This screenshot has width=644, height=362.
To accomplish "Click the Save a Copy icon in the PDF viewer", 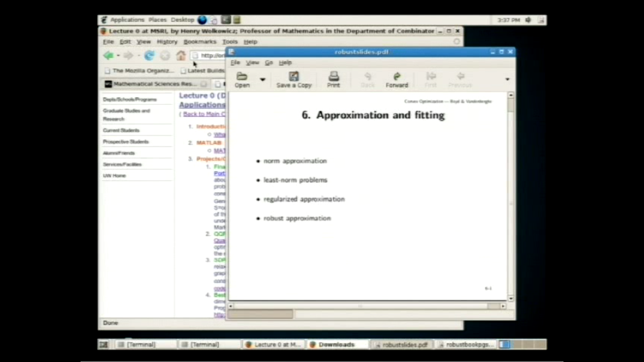I will pos(294,79).
